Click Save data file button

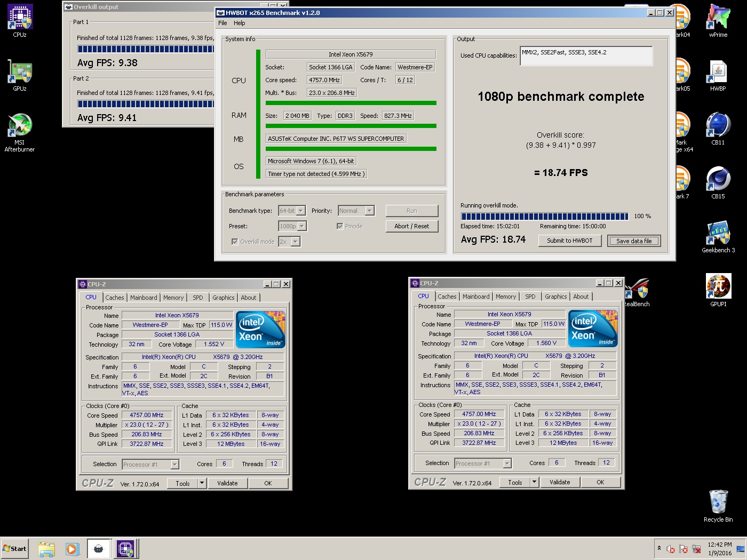coord(634,241)
